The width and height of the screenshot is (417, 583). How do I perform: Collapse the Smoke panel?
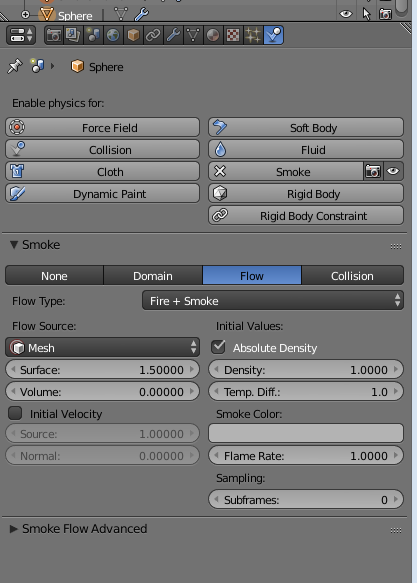point(14,245)
